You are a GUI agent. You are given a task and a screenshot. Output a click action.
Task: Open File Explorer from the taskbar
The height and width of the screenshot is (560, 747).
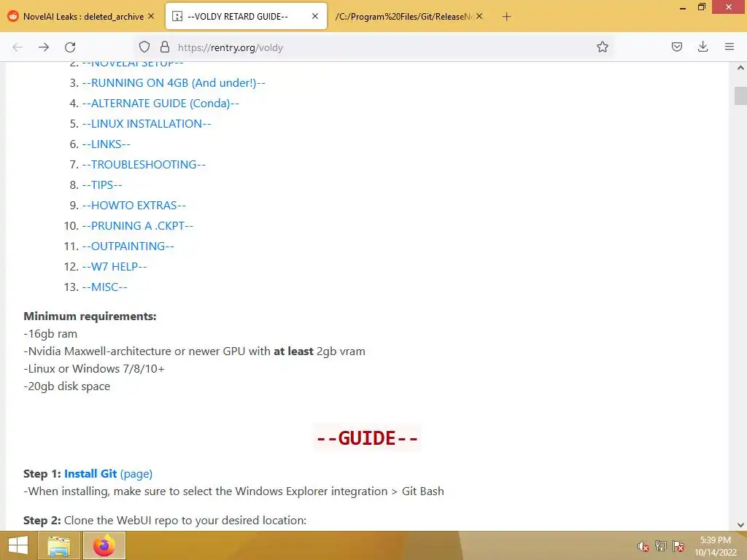(x=58, y=545)
